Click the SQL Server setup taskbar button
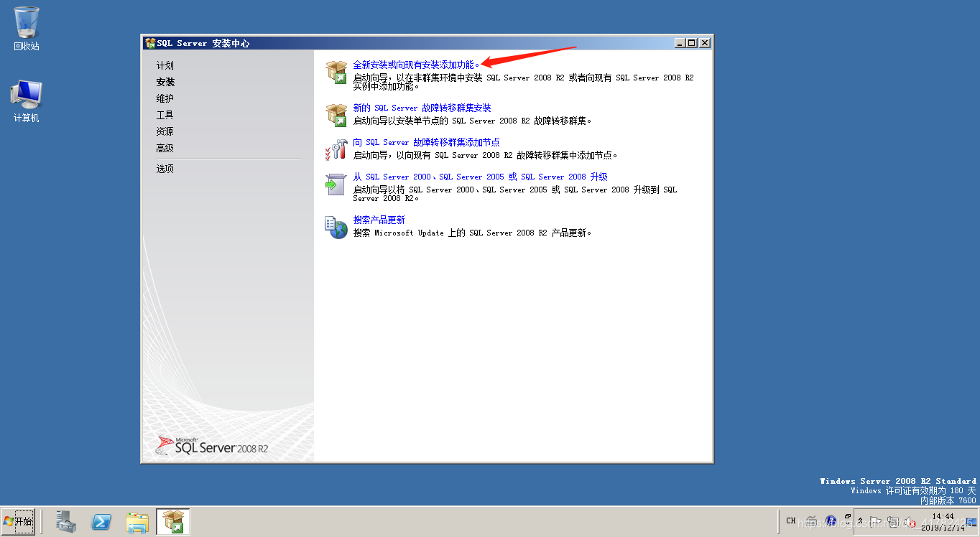The image size is (980, 537). [x=173, y=522]
